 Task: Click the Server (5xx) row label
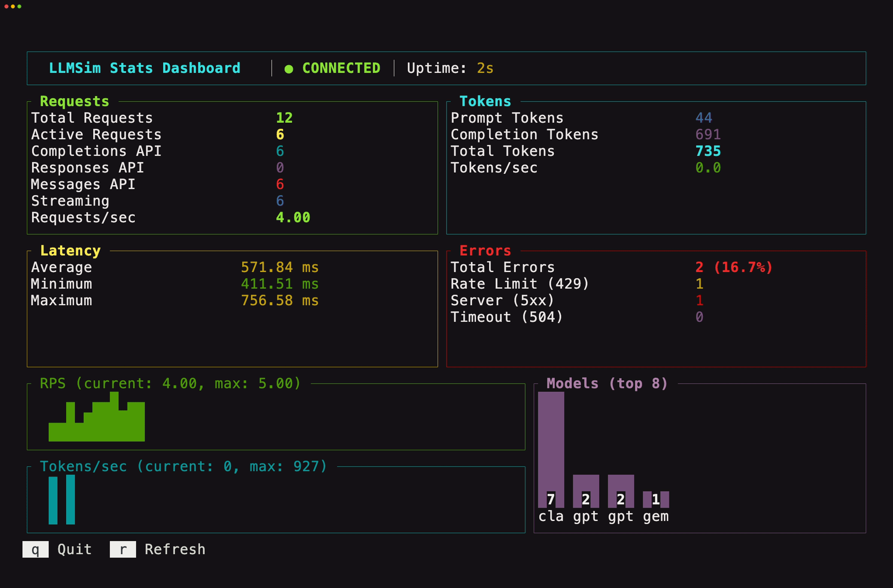pos(502,300)
